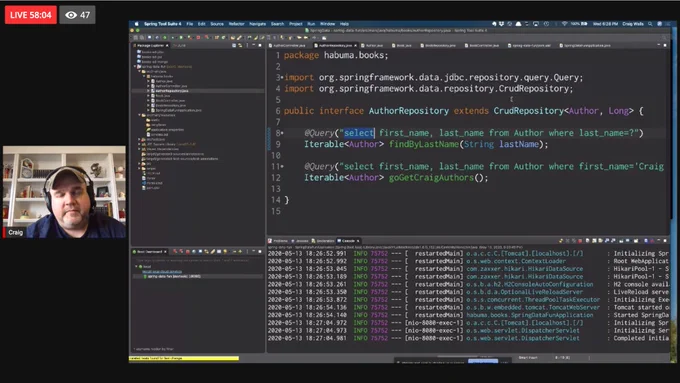680x383 pixels.
Task: Click the highlighted word select on line 8
Action: 359,133
